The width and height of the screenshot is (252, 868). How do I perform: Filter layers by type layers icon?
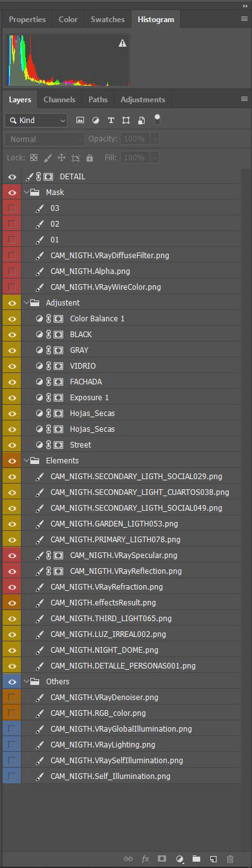tap(111, 120)
